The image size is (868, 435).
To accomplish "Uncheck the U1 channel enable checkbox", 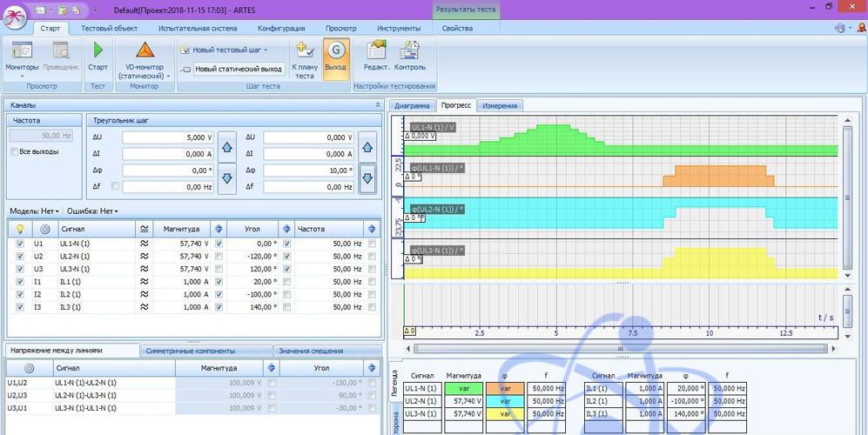I will click(x=20, y=244).
